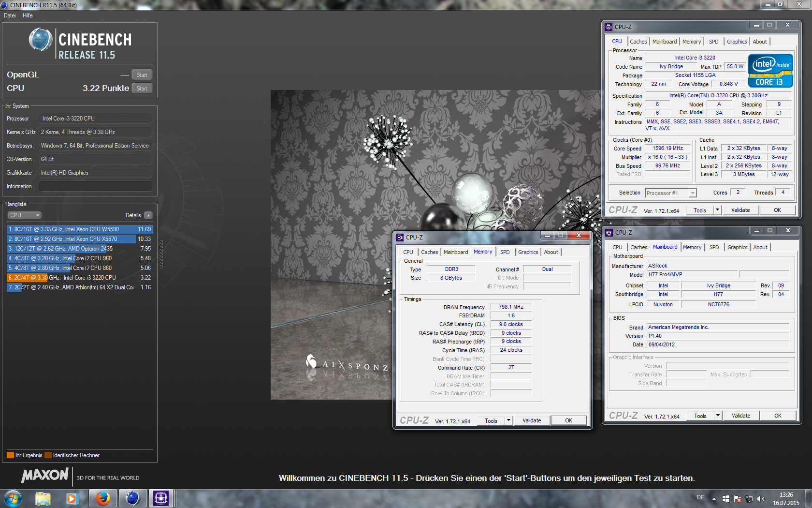812x508 pixels.
Task: Start the OpenGL benchmark
Action: (x=142, y=75)
